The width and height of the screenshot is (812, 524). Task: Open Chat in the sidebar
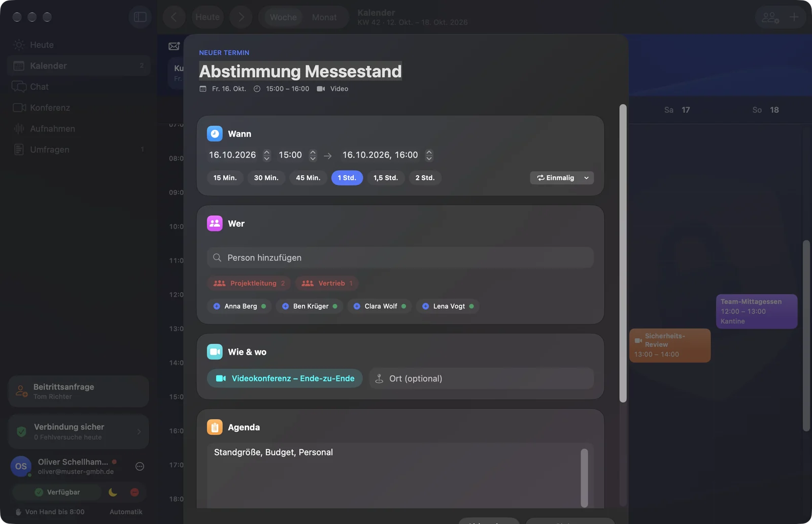pyautogui.click(x=79, y=87)
